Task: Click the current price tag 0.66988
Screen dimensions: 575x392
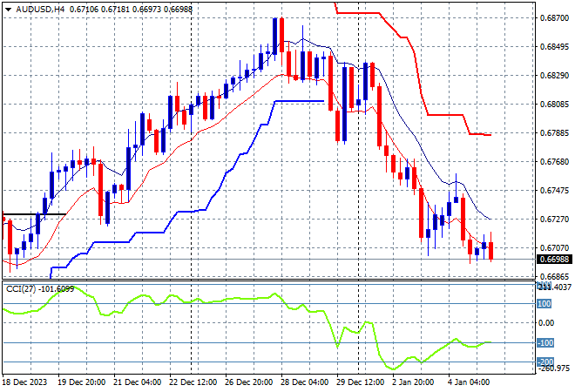Action: click(x=554, y=260)
